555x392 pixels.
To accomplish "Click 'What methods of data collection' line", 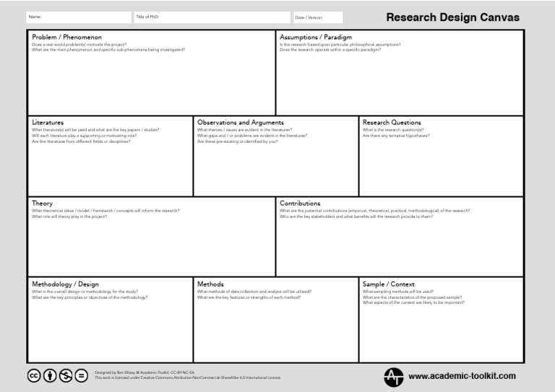I will pos(254,292).
